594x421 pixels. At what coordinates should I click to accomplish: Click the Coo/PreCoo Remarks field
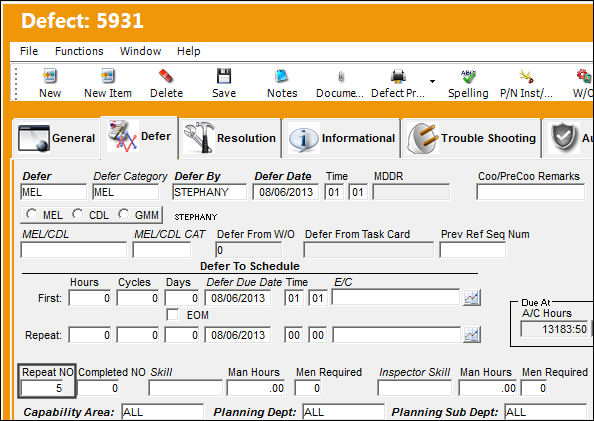tap(530, 192)
